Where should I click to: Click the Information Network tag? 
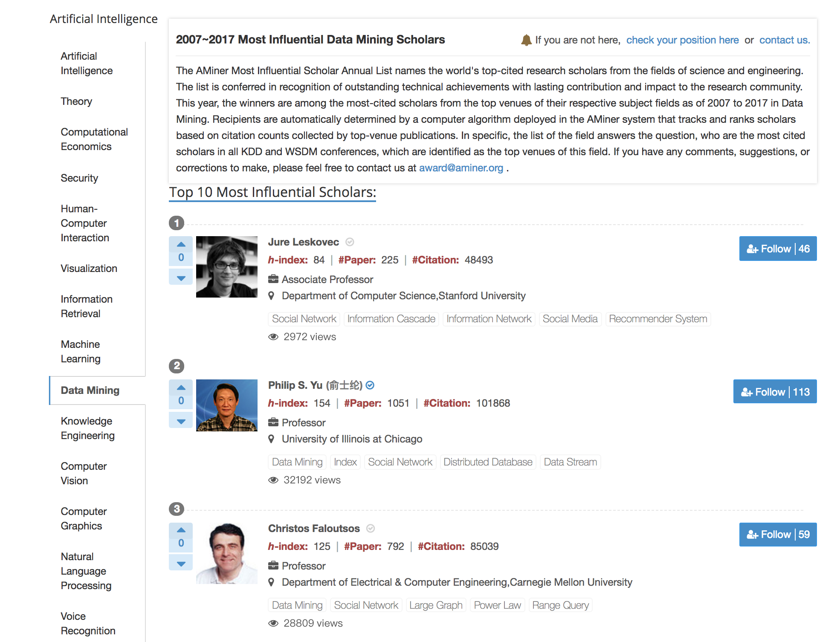coord(489,319)
